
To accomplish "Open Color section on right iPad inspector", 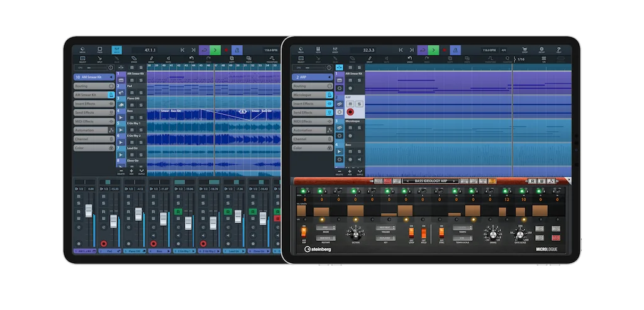I will 313,148.
